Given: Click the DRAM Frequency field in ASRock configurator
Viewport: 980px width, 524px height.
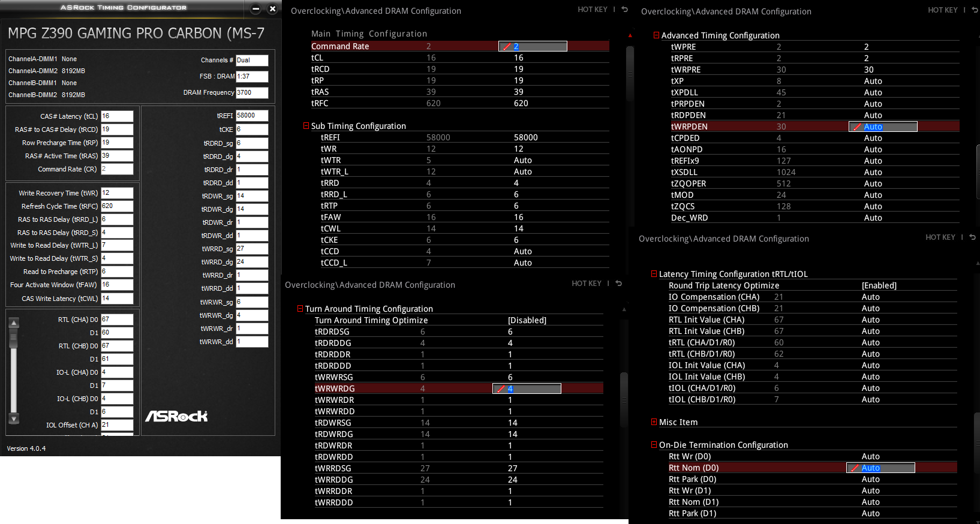Looking at the screenshot, I should pos(252,92).
